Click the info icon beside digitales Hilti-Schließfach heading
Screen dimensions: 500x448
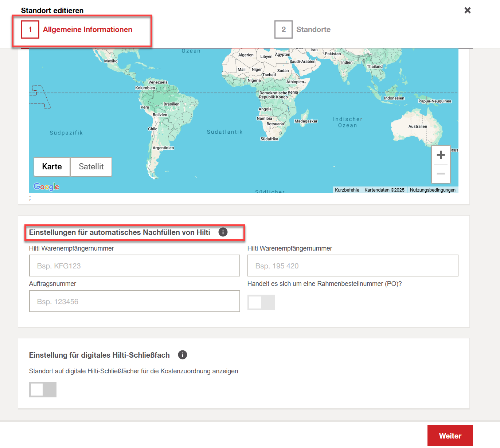pyautogui.click(x=183, y=355)
